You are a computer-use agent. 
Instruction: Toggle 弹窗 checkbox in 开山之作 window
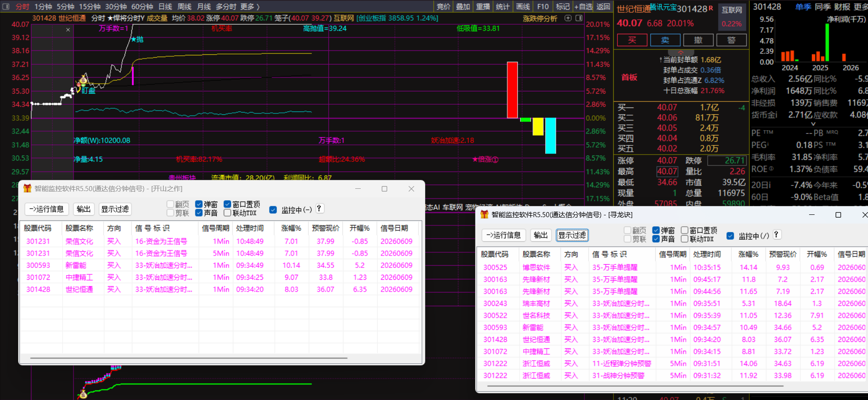click(199, 204)
